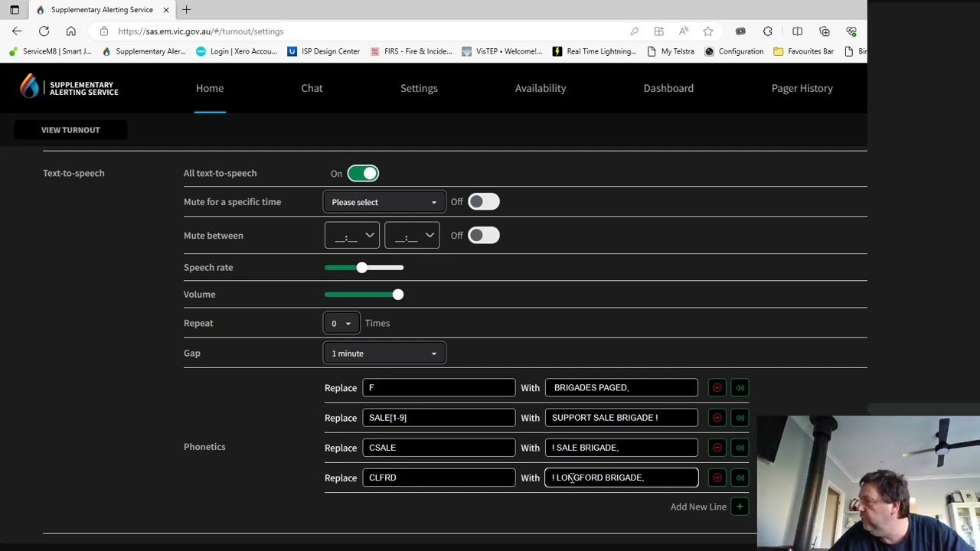
Task: Open Mute between end time dropdown
Action: (412, 236)
